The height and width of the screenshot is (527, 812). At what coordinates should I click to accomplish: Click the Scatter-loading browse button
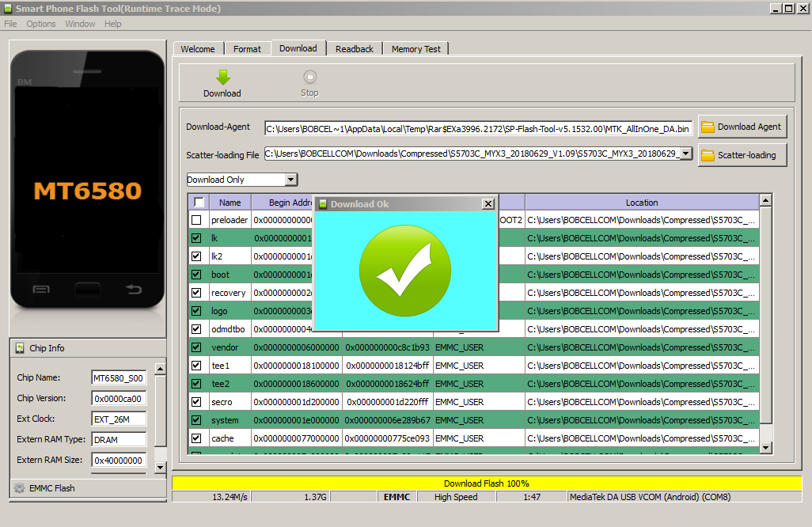coord(742,155)
